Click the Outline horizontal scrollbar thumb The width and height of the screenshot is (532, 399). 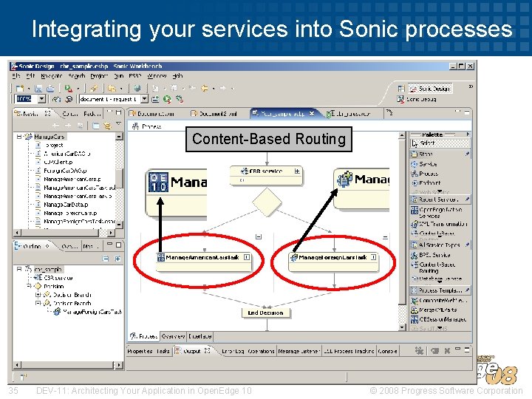point(67,365)
